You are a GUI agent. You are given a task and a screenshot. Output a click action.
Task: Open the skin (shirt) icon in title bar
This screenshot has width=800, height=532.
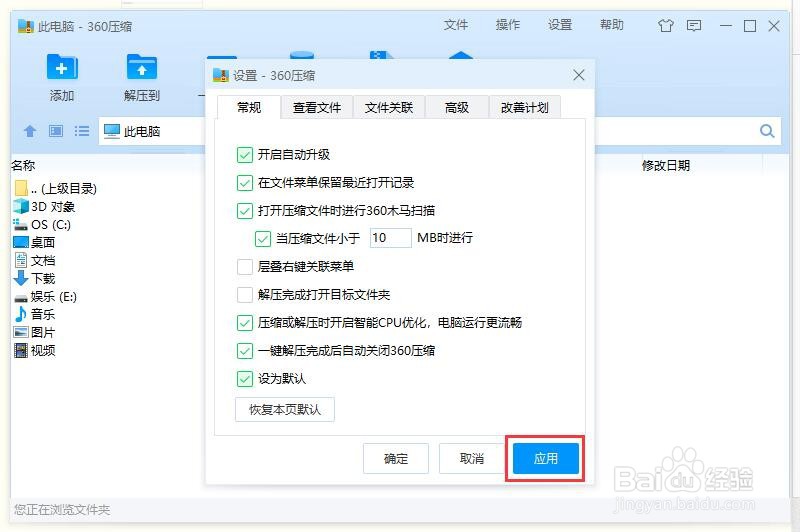click(x=665, y=26)
